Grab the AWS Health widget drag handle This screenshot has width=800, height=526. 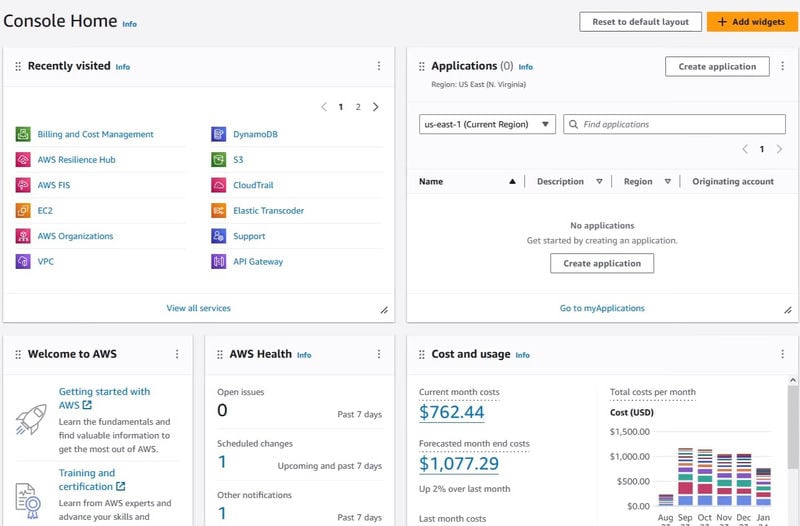tap(220, 355)
